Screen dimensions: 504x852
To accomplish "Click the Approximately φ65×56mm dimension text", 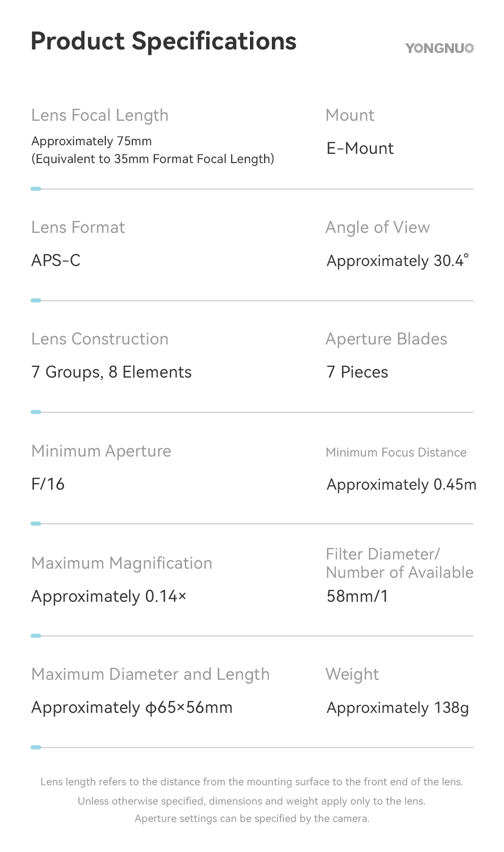I will point(132,708).
